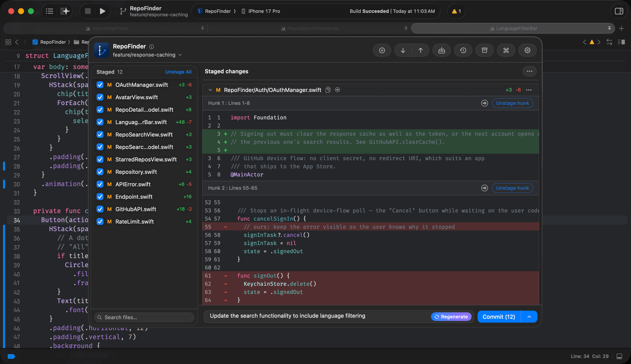The width and height of the screenshot is (631, 364).
Task: Push changes with the up arrow icon
Action: point(420,50)
